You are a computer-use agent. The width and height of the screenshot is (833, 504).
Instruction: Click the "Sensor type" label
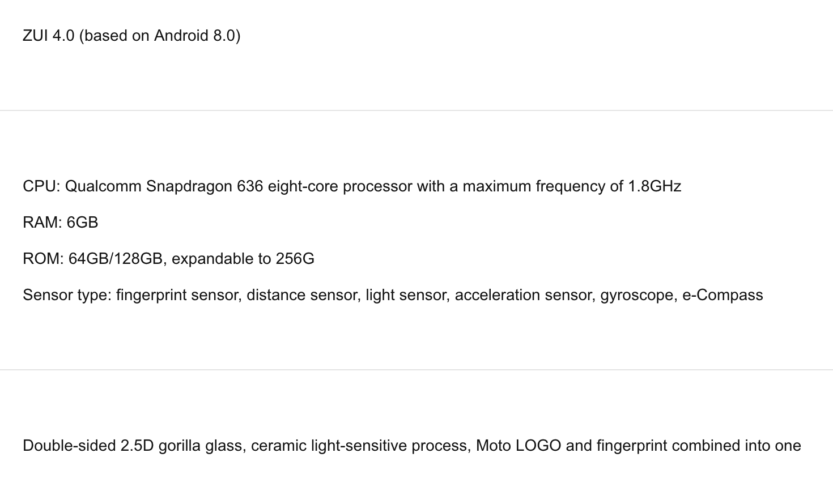66,295
